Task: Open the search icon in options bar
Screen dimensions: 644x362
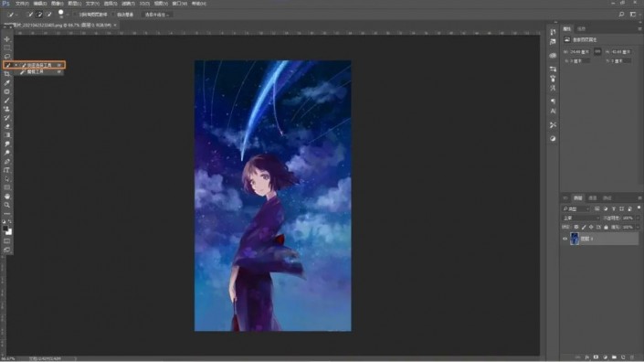Action: point(621,15)
